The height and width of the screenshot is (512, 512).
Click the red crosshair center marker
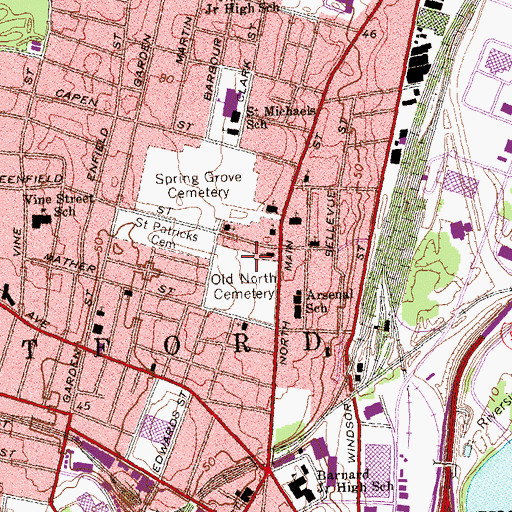256,256
